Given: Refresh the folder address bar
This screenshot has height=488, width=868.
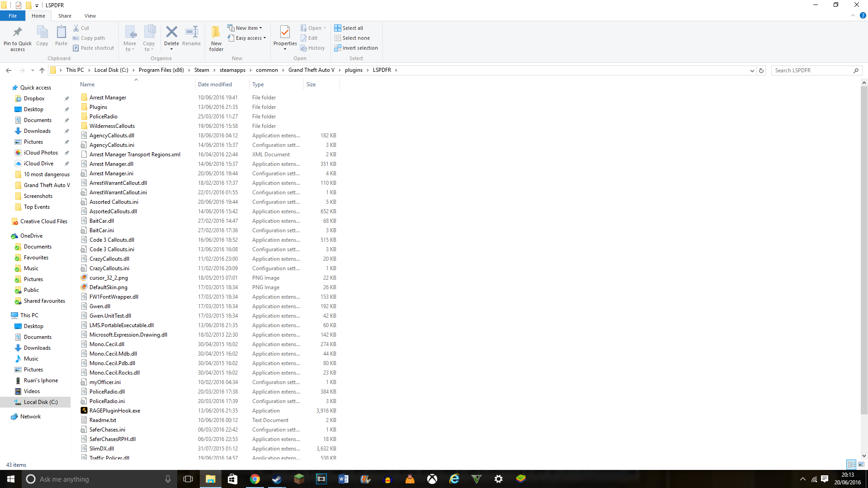Looking at the screenshot, I should click(x=761, y=70).
